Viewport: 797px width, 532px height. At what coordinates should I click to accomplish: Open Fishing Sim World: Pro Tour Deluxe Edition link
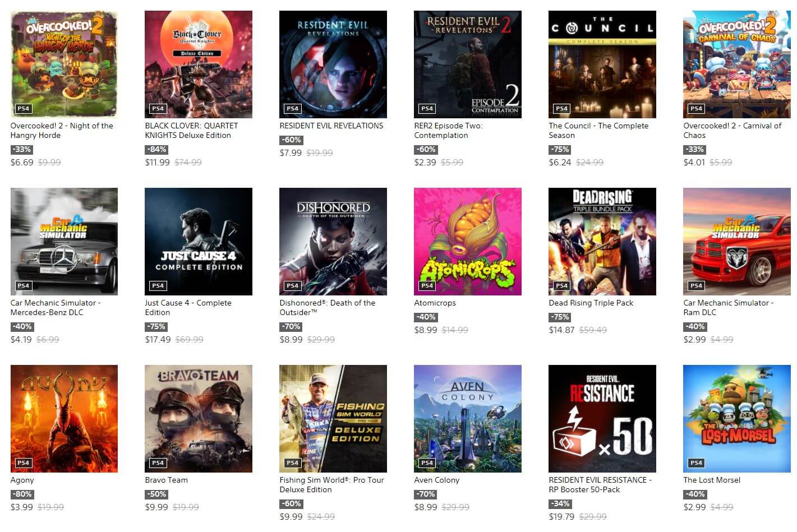[331, 485]
